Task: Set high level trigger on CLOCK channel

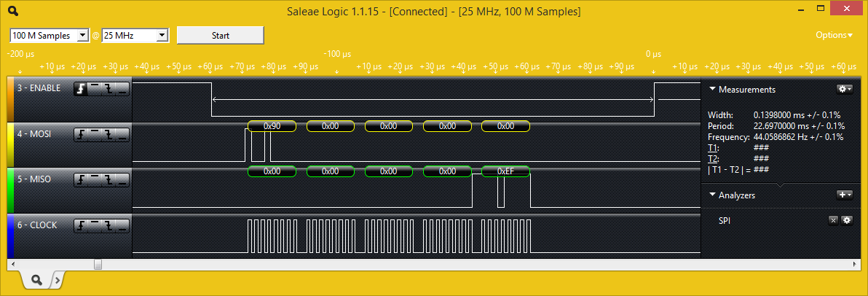Action: coord(95,225)
